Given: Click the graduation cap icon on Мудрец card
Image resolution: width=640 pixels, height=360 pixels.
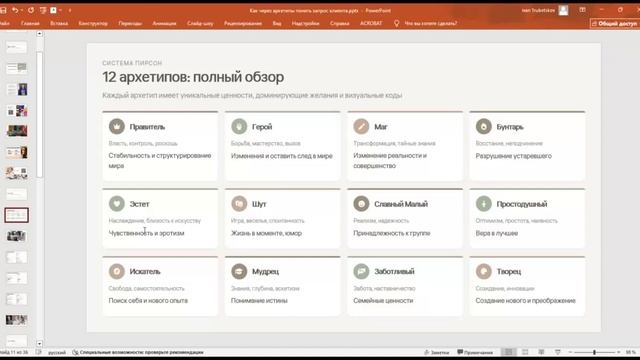Looking at the screenshot, I should 239,271.
